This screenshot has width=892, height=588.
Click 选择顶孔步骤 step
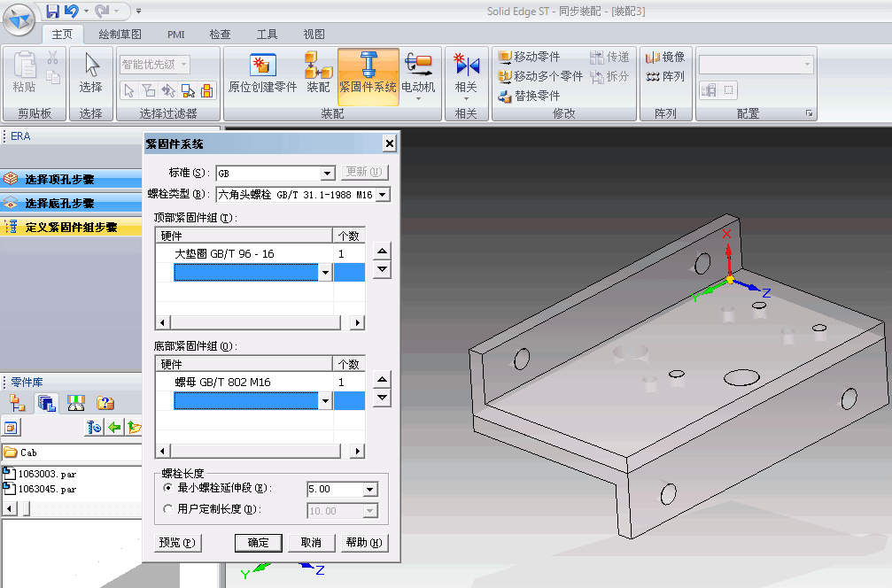point(71,179)
